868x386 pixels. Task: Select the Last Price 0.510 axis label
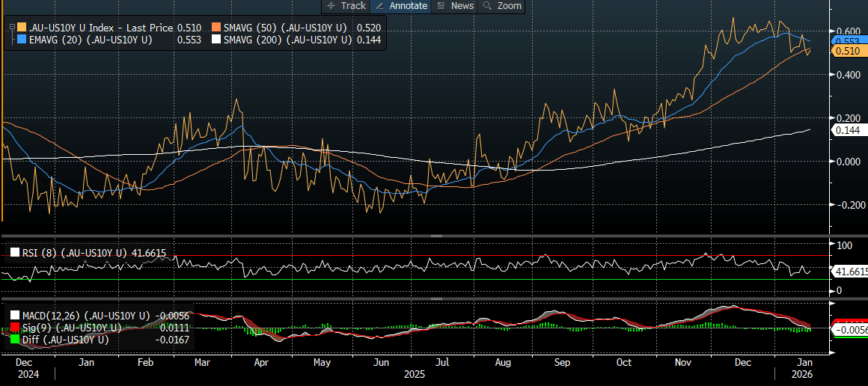pos(846,51)
